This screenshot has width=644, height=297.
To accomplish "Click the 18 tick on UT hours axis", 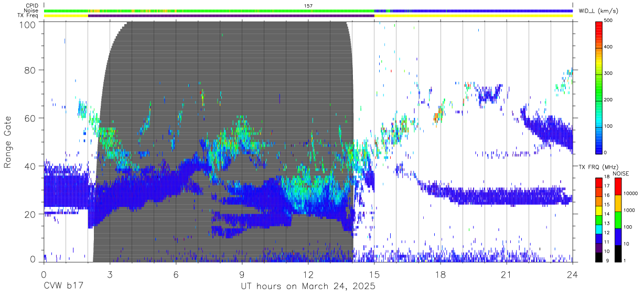I will (x=441, y=274).
